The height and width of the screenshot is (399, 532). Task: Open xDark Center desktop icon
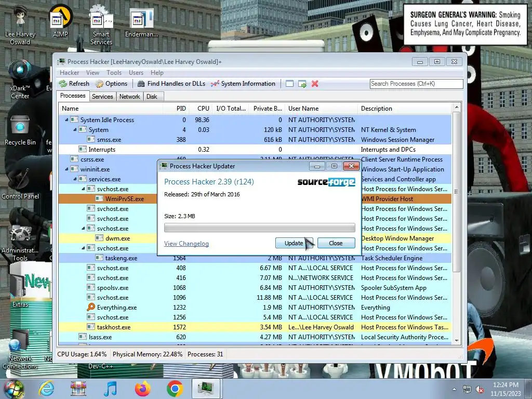pyautogui.click(x=20, y=79)
